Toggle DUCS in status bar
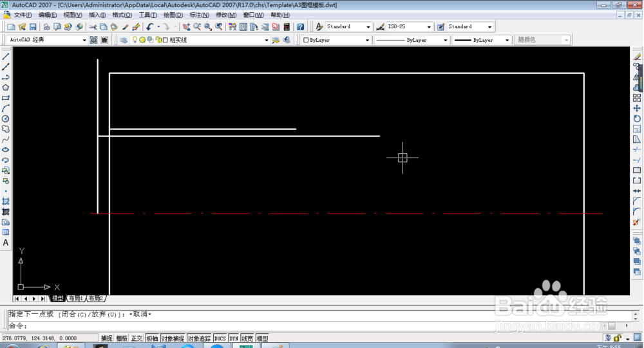Viewport: 644px width, 348px height. pos(220,338)
